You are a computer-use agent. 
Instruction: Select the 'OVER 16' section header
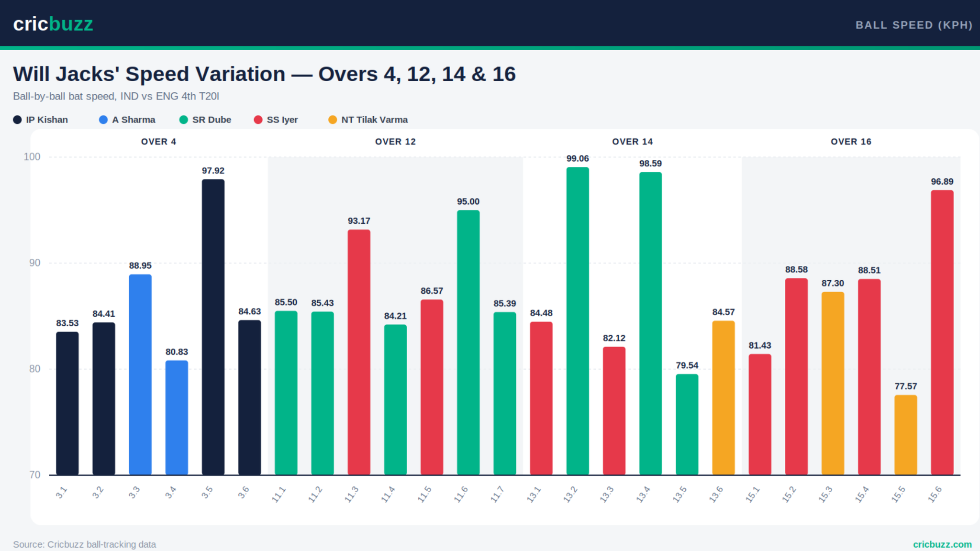[x=851, y=142]
